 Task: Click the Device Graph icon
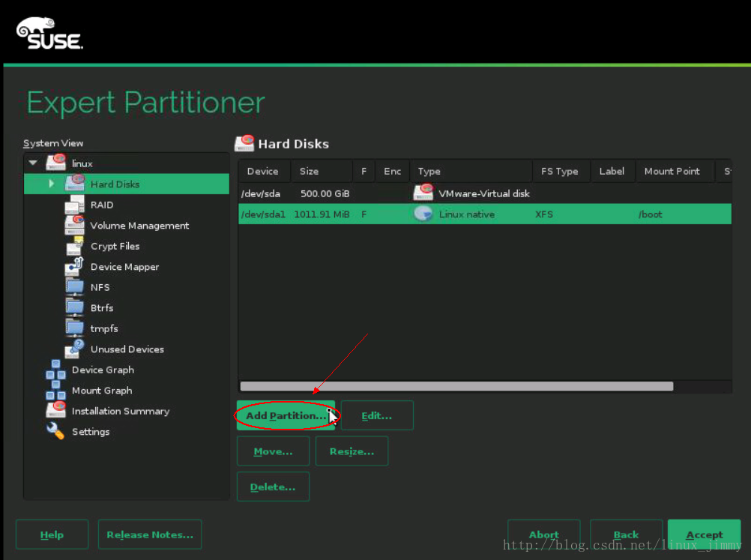(x=56, y=370)
